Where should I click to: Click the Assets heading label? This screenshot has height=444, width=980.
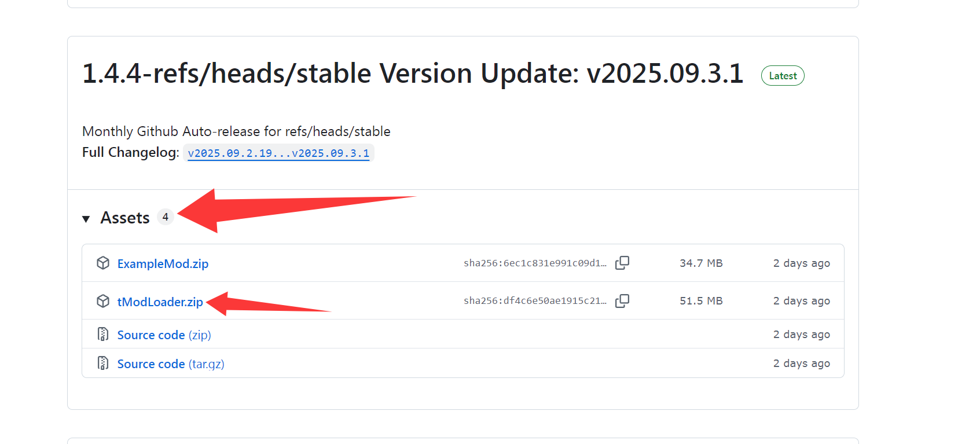click(125, 218)
